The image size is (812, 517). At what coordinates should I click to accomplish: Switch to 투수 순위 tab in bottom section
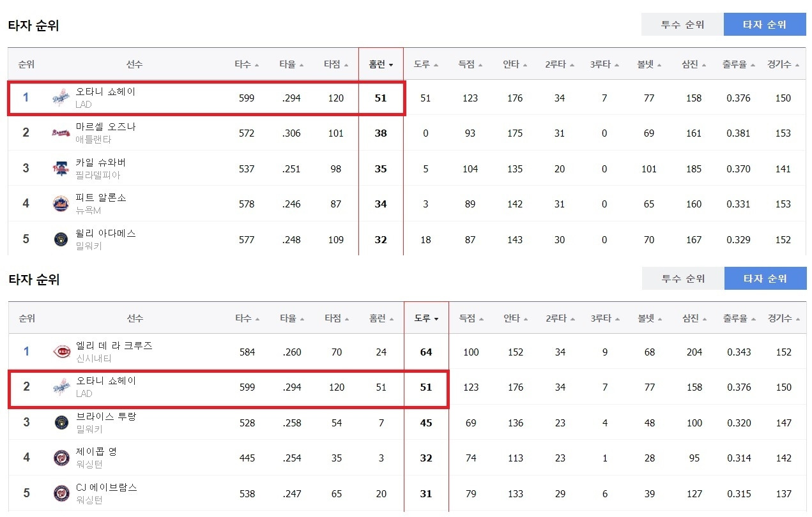(x=683, y=278)
